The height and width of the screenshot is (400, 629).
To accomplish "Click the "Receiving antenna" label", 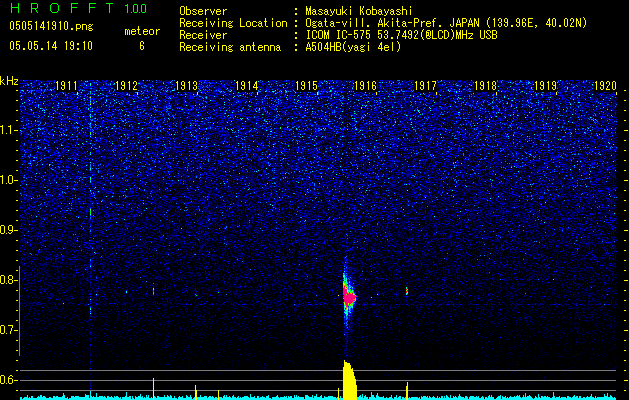I will click(x=230, y=47).
